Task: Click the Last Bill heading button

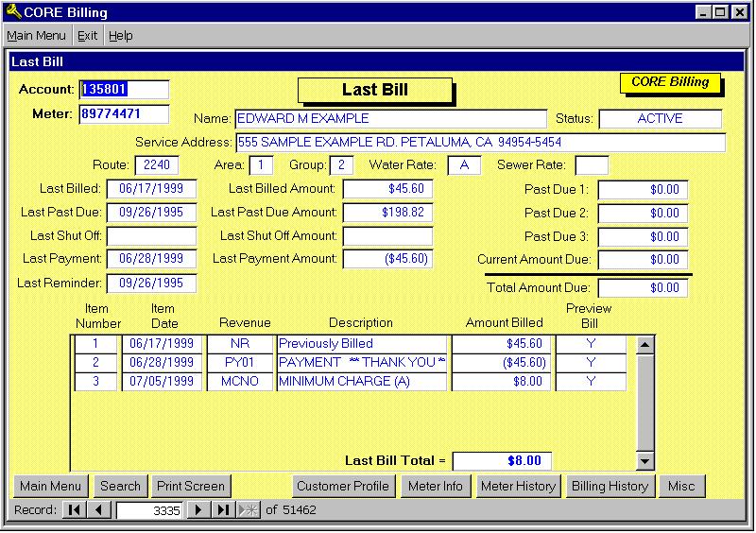Action: [375, 90]
